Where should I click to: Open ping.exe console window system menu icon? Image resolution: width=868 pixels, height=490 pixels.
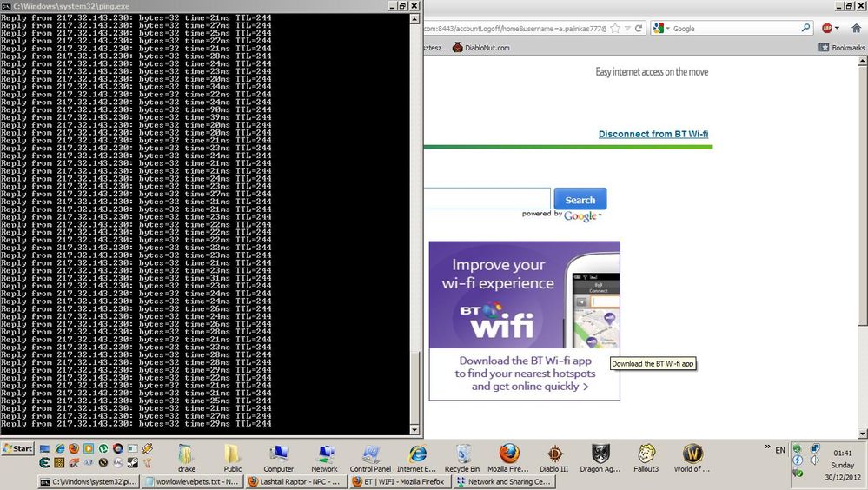[x=6, y=6]
